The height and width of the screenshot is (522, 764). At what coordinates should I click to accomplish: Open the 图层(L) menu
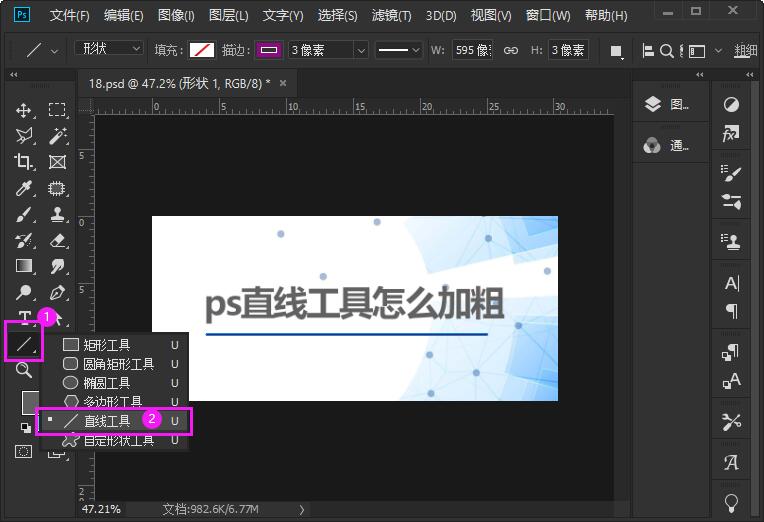[229, 16]
